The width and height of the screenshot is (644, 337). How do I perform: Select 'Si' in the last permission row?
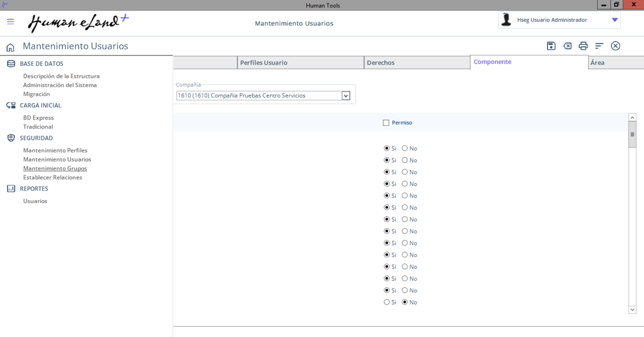[x=387, y=302]
